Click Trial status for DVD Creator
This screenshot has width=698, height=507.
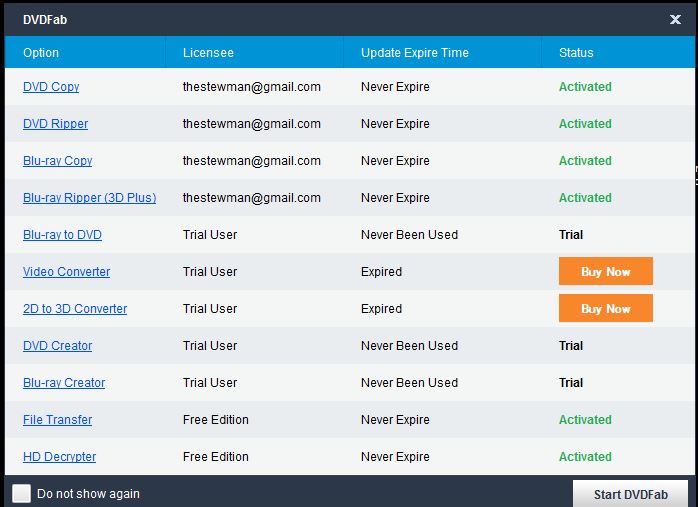tap(571, 345)
